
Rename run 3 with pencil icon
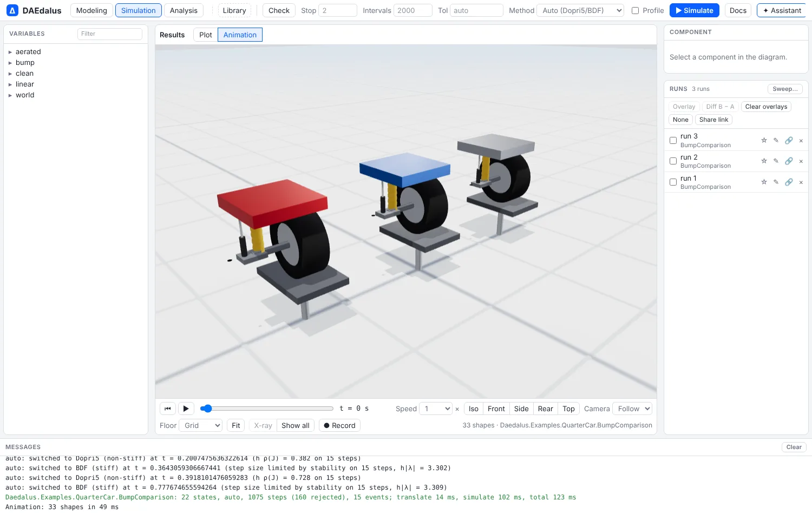[x=776, y=140]
